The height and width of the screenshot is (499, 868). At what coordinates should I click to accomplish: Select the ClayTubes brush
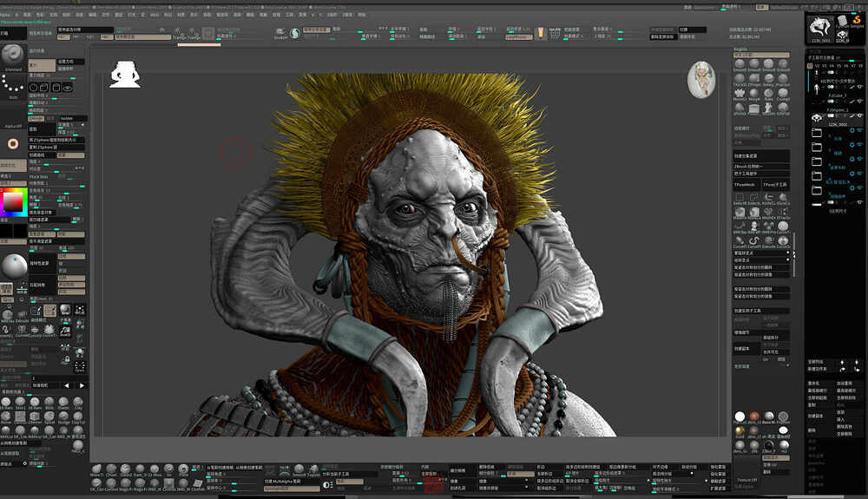point(78,416)
